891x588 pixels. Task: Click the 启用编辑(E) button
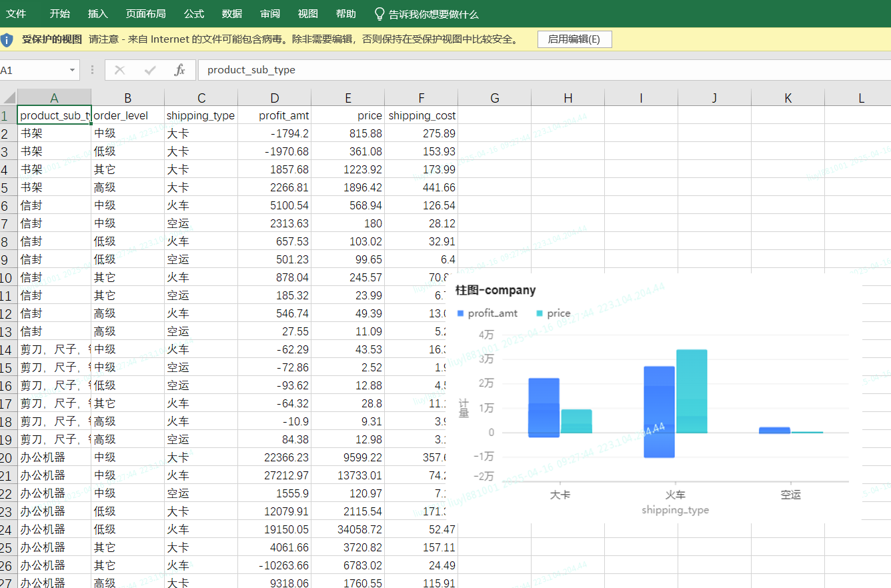(x=574, y=39)
